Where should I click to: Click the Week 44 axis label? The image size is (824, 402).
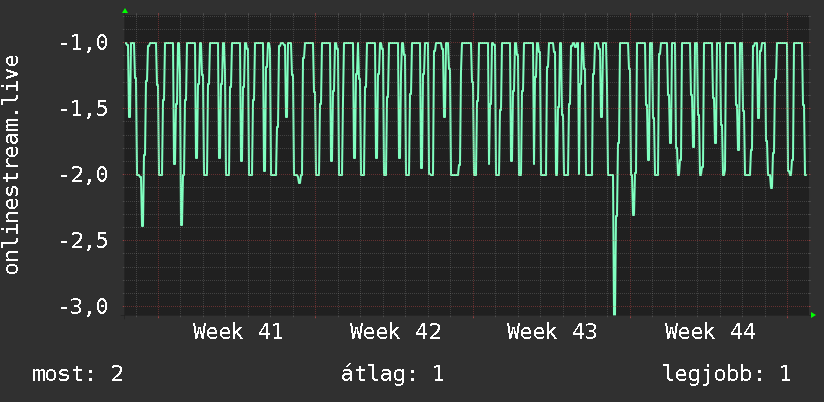click(x=710, y=332)
